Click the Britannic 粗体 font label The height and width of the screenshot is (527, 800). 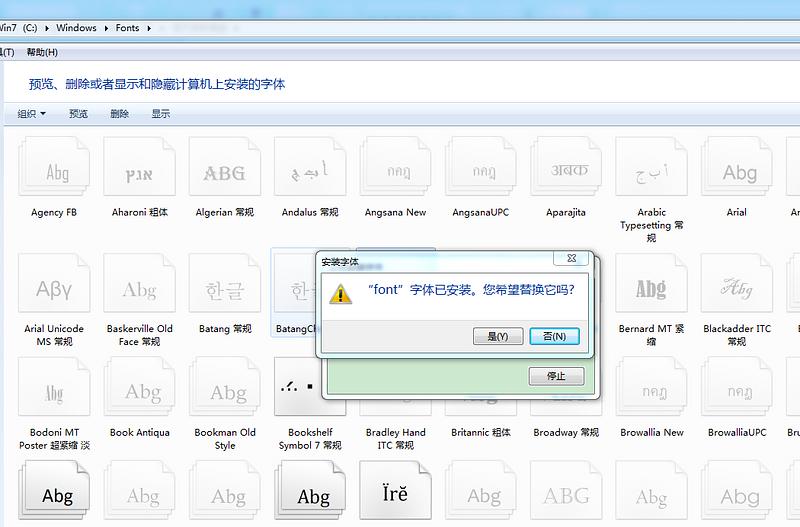[x=481, y=432]
